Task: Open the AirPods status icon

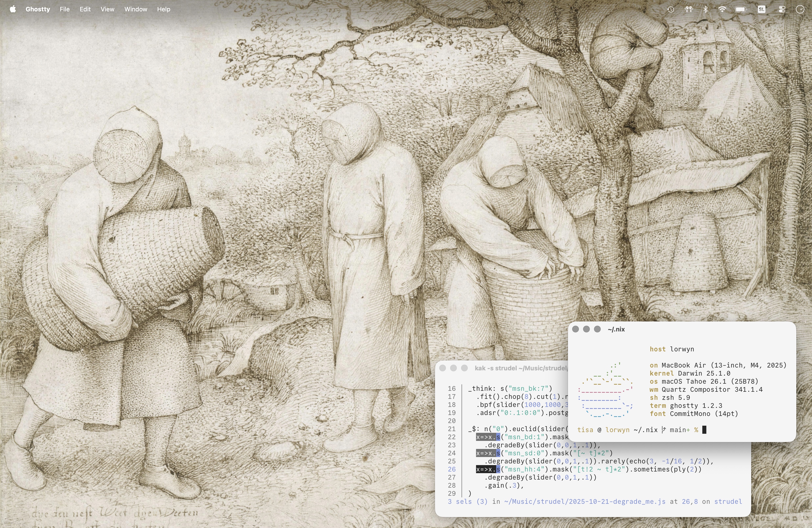Action: click(x=689, y=9)
